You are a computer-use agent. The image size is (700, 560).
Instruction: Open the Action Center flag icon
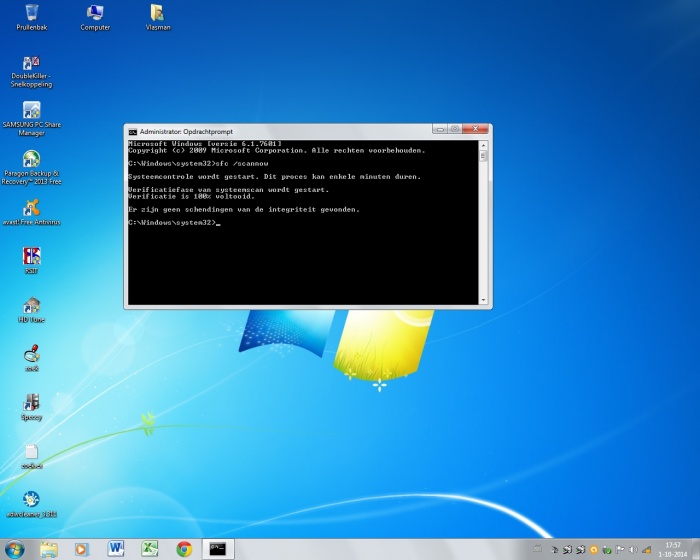pos(620,550)
